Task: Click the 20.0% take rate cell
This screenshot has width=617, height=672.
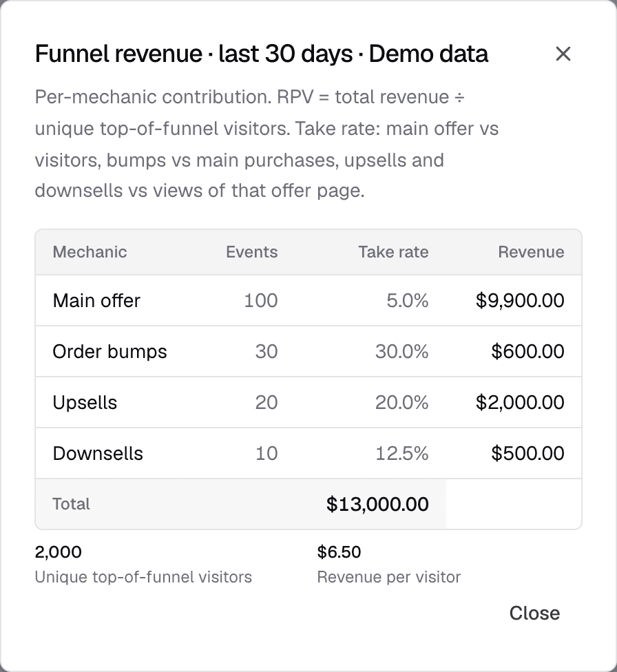Action: tap(401, 402)
